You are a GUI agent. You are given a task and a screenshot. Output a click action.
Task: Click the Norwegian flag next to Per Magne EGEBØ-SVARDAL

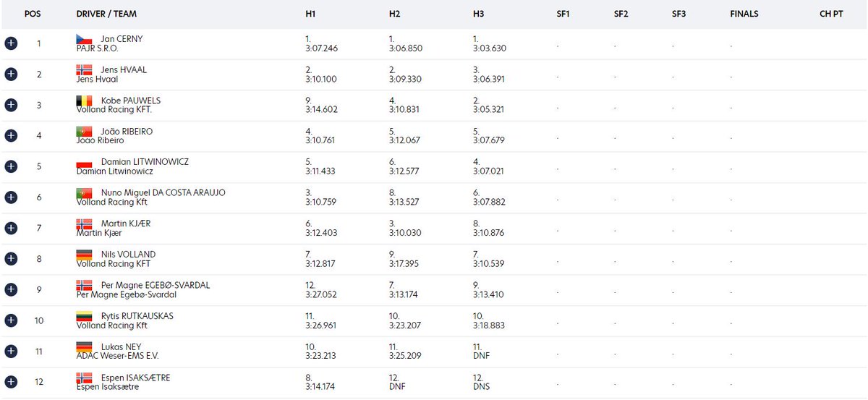(x=85, y=285)
